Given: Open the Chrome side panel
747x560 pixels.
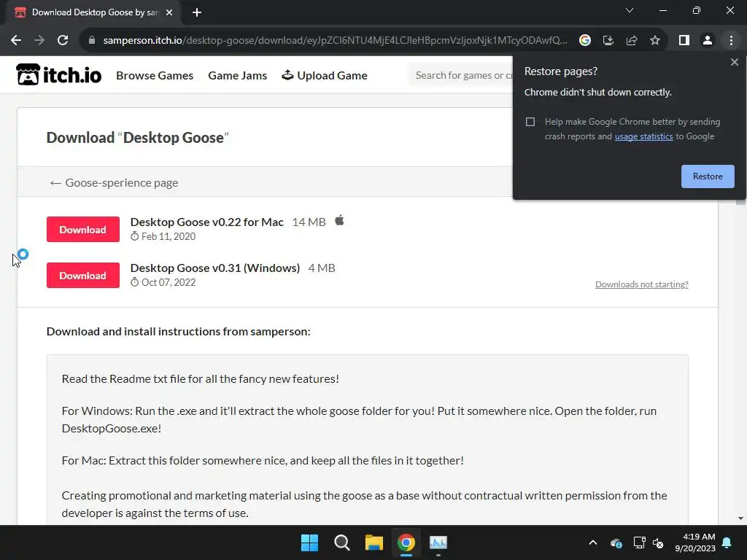Looking at the screenshot, I should [x=684, y=41].
